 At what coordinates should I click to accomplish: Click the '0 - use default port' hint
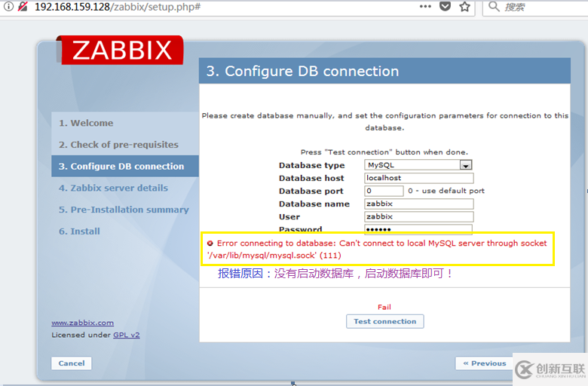click(446, 191)
